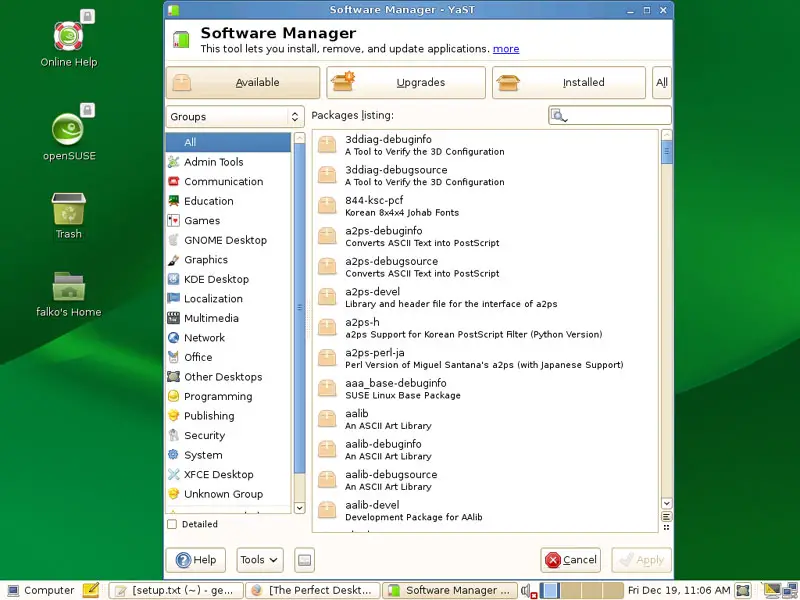Select the XFCE Desktop group
Screen dimensions: 800x600
coord(228,474)
